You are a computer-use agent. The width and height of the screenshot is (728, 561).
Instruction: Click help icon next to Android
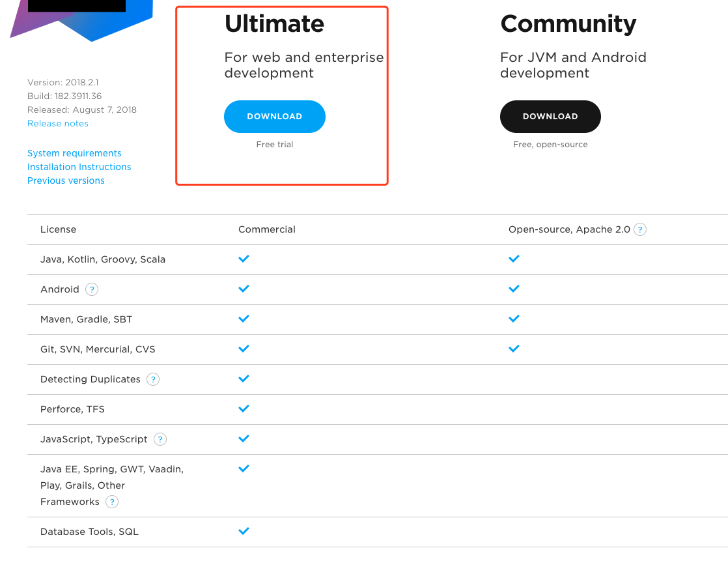point(92,289)
